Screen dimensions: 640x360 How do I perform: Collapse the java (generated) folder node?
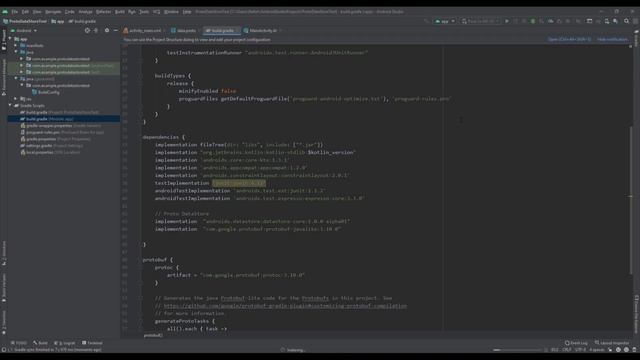[16, 78]
